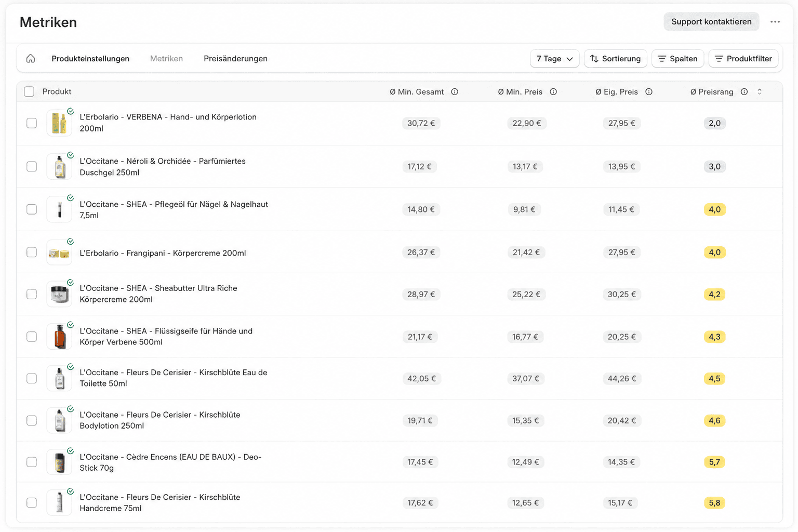Click the green check badge on Néroli & Orchidée product

(70, 155)
